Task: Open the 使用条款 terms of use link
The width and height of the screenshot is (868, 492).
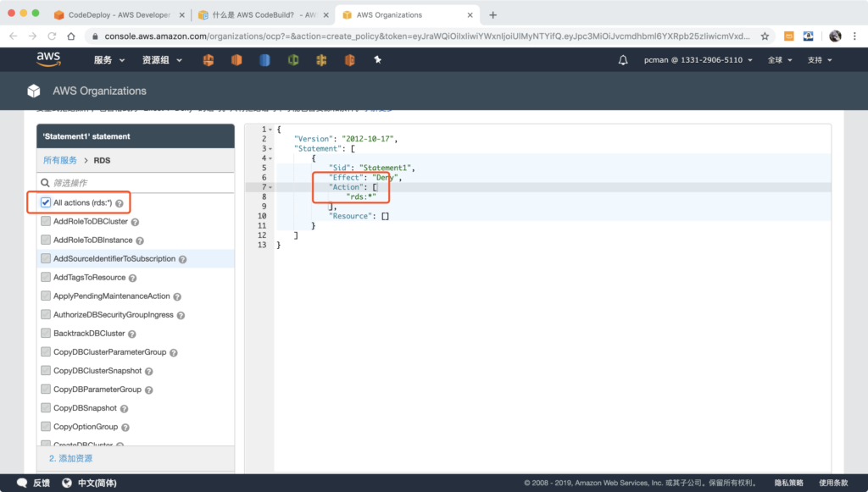Action: tap(833, 483)
